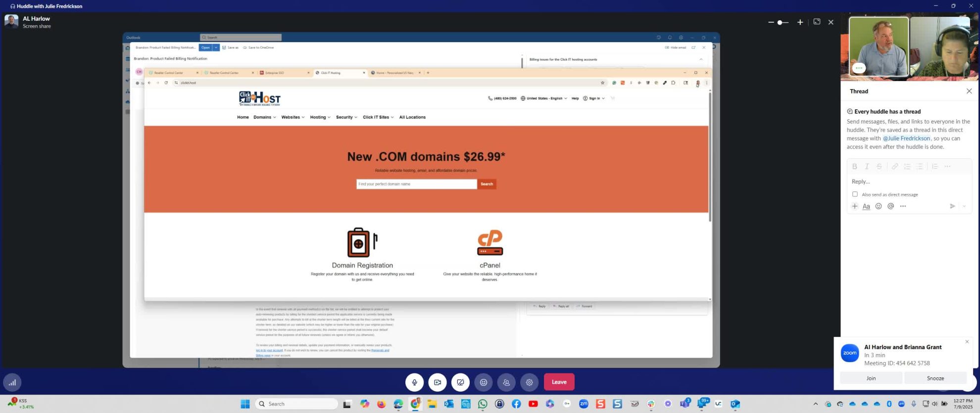The height and width of the screenshot is (413, 980).
Task: Open the Domains dropdown on Click IT Host
Action: coord(265,117)
